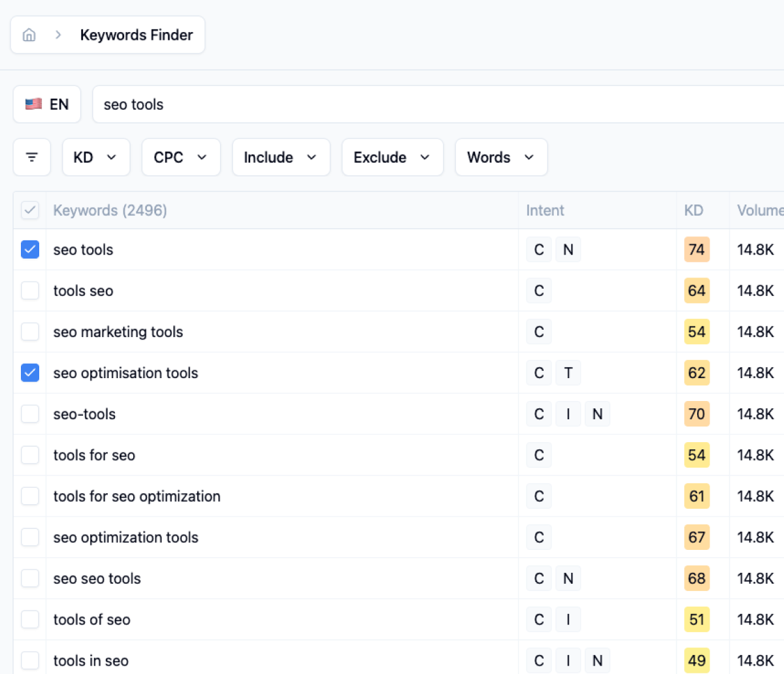This screenshot has height=674, width=784.
Task: Click the KD 74 badge for seo tools
Action: pyautogui.click(x=696, y=249)
